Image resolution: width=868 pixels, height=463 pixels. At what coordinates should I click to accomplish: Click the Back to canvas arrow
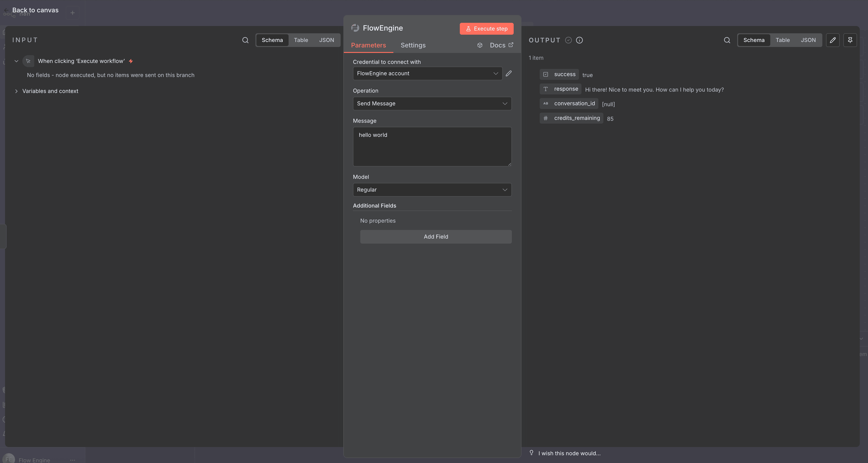point(6,10)
